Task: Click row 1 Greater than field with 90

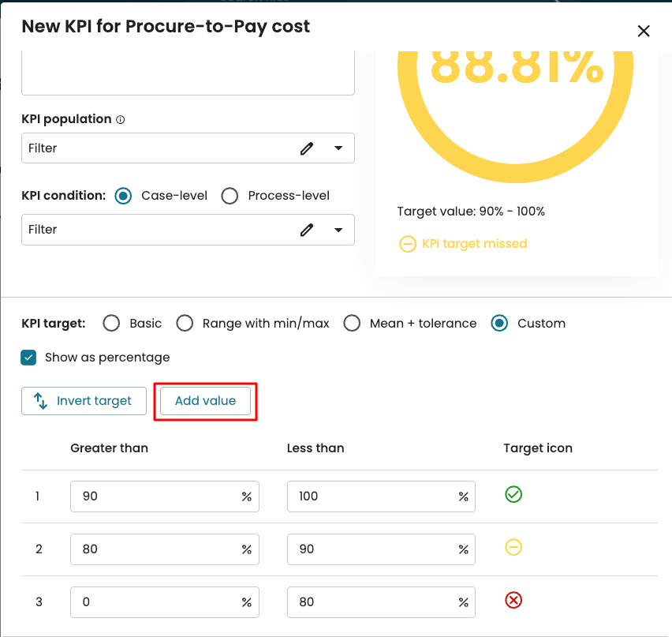Action: 154,496
